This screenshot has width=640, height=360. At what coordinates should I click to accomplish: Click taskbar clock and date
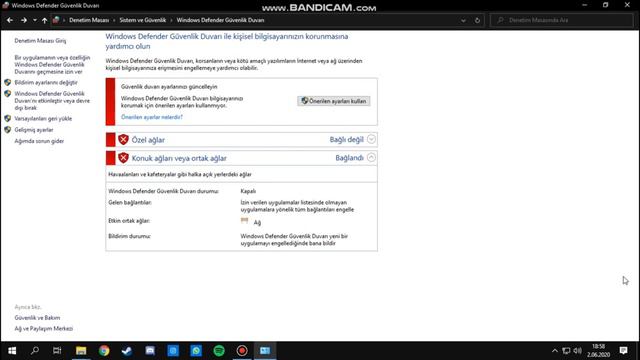tap(598, 351)
